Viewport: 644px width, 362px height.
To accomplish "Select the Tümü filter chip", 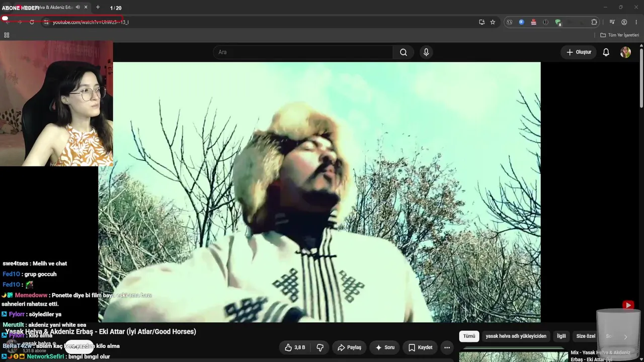I will pyautogui.click(x=469, y=336).
